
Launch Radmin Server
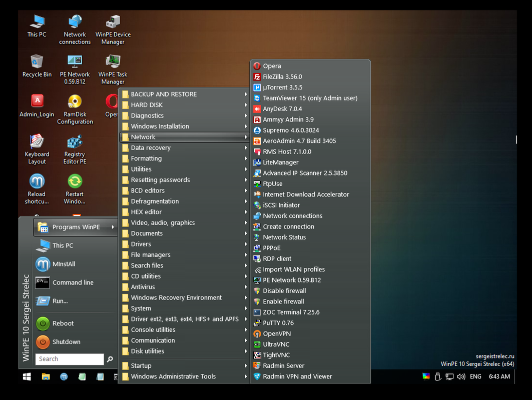(310, 366)
